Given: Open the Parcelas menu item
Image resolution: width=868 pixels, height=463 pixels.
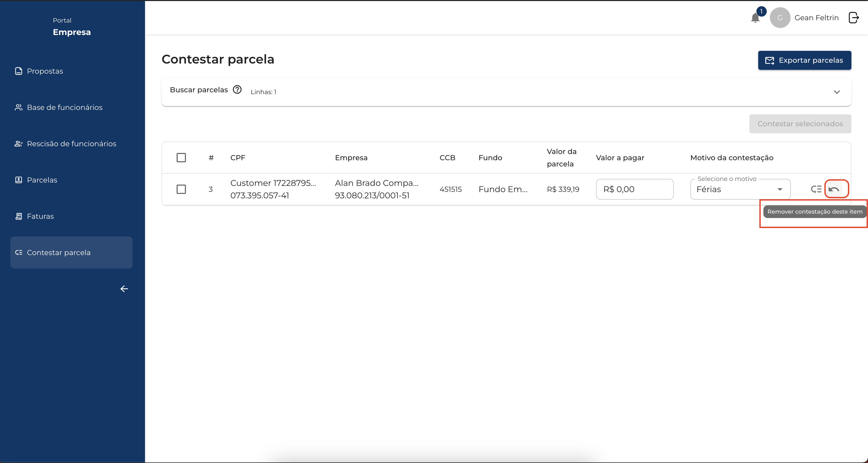Looking at the screenshot, I should [42, 180].
